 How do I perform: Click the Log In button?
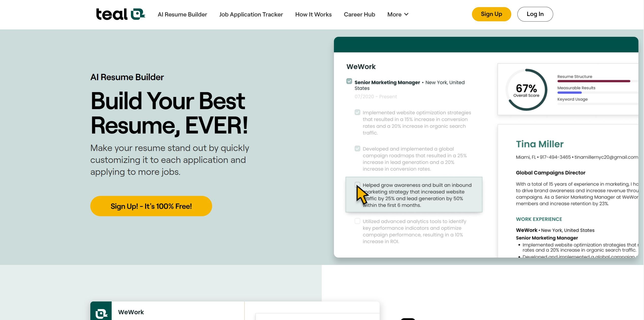[x=535, y=14]
